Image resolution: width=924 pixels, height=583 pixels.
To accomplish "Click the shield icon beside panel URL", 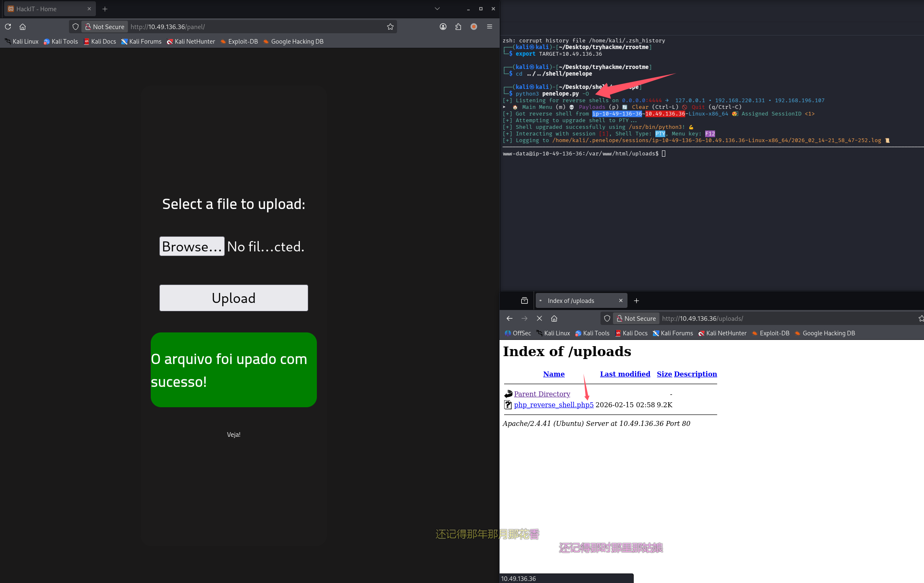I will [x=76, y=27].
